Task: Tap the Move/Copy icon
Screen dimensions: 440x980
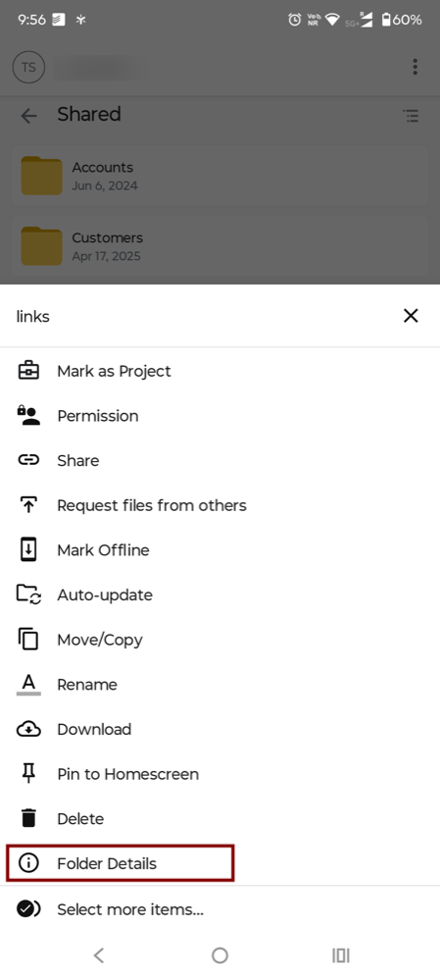Action: tap(28, 640)
